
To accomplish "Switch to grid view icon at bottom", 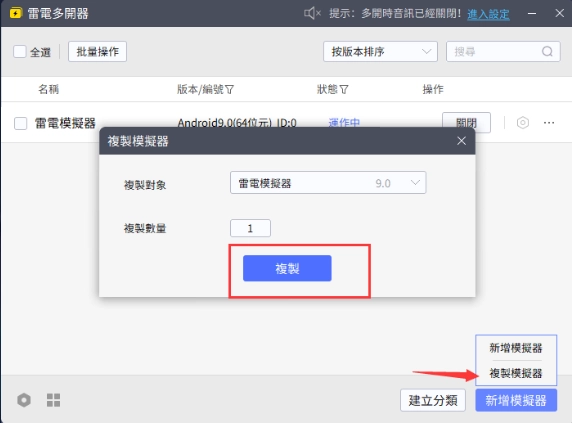I will [x=54, y=400].
